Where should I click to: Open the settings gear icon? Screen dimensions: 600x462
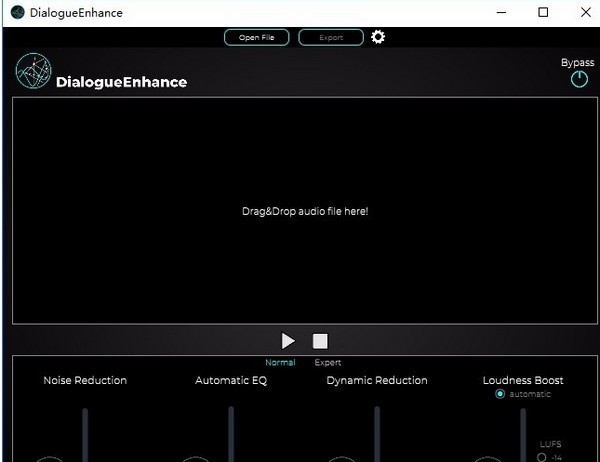(x=378, y=37)
